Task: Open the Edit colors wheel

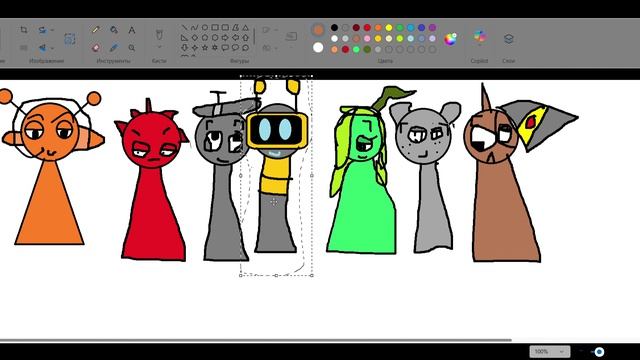Action: click(451, 39)
